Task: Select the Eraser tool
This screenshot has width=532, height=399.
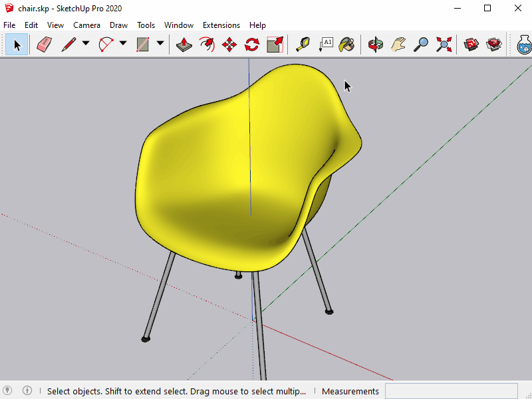Action: (45, 45)
